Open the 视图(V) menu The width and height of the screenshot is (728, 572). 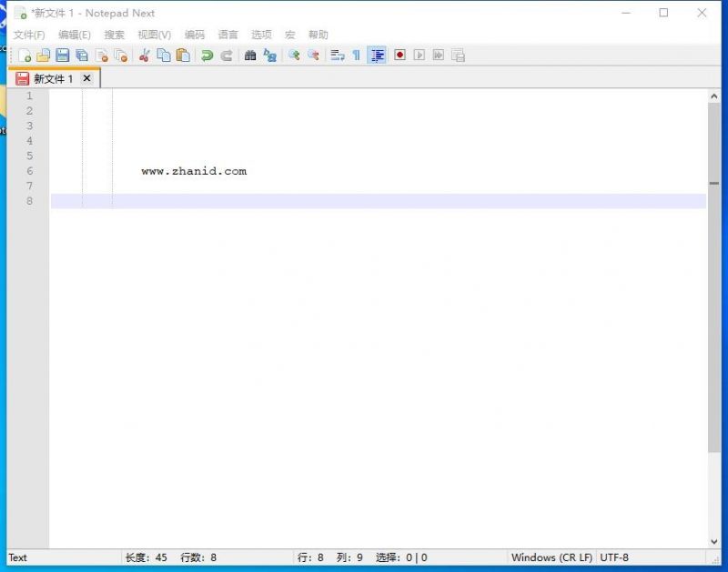click(155, 35)
